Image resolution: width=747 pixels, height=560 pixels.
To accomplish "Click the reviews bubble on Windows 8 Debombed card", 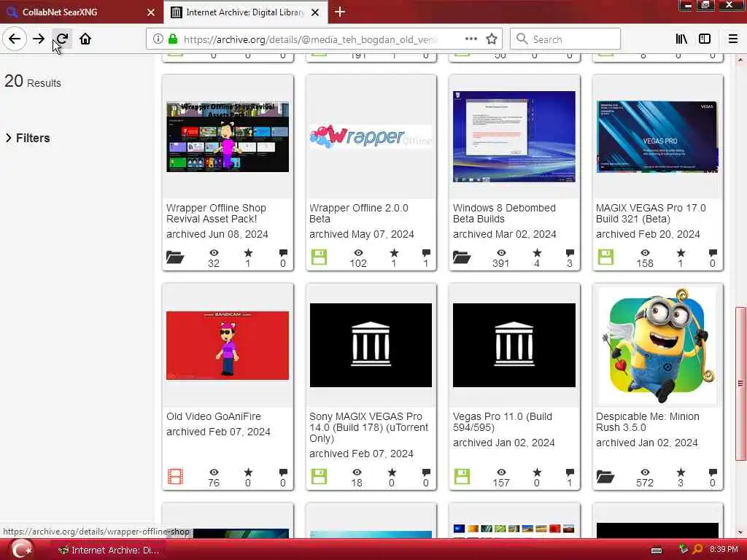I will click(570, 253).
